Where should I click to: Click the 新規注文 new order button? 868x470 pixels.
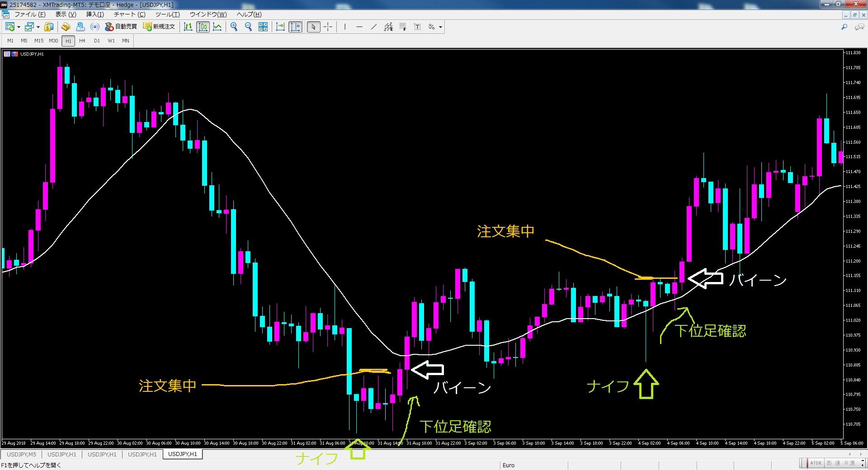coord(159,27)
